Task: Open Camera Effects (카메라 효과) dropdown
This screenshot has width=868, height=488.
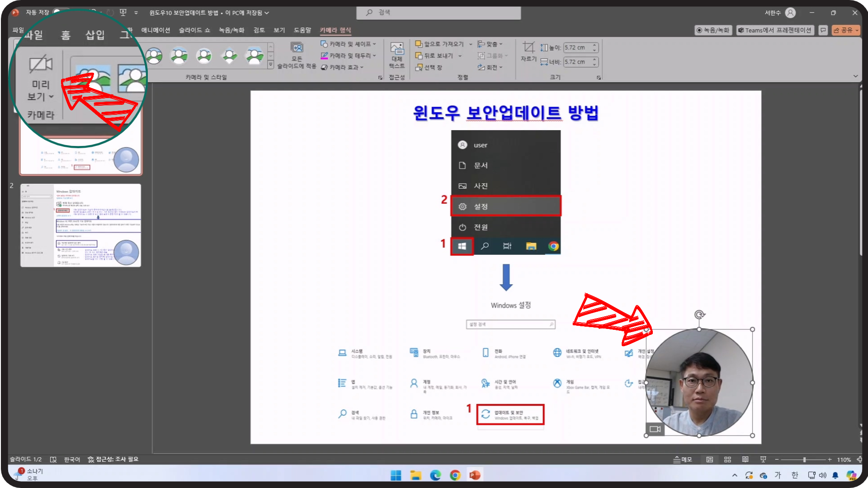Action: click(x=343, y=67)
